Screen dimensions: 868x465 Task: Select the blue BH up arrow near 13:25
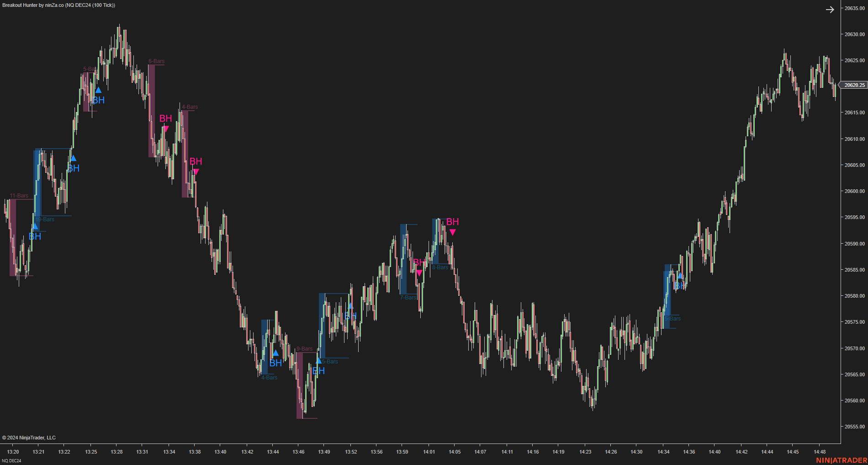pyautogui.click(x=98, y=90)
